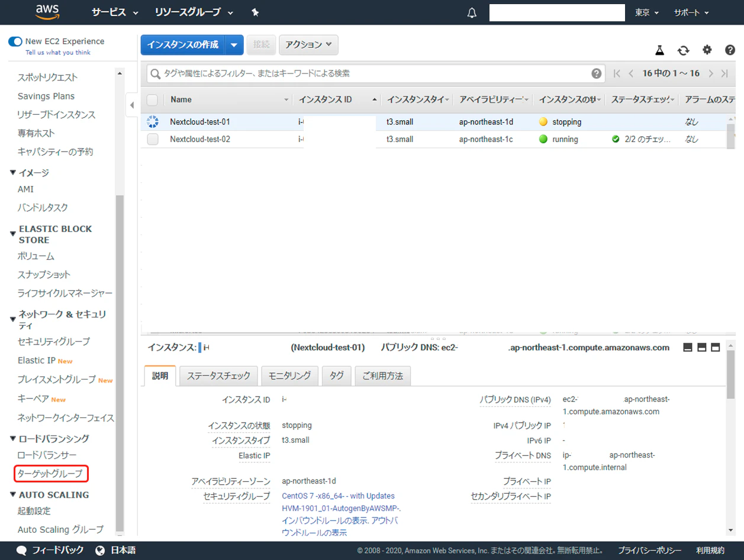
Task: Open the プライバシーポリシー footer link
Action: tap(650, 551)
